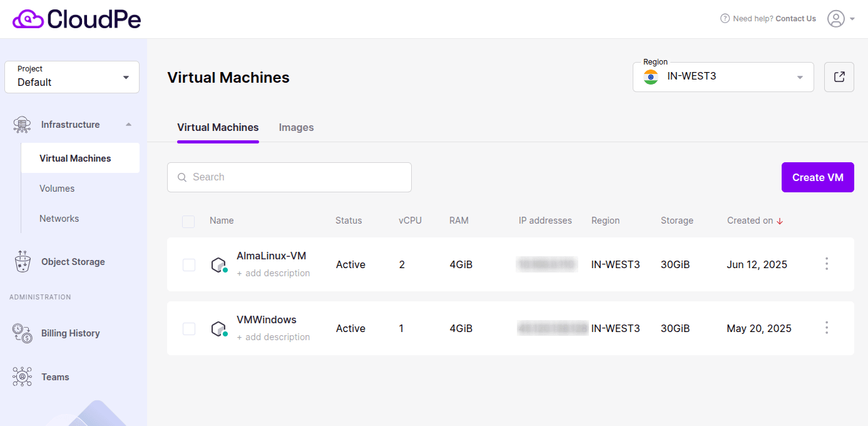The image size is (868, 426).
Task: Open the Region dropdown showing IN-WEST3
Action: 723,76
